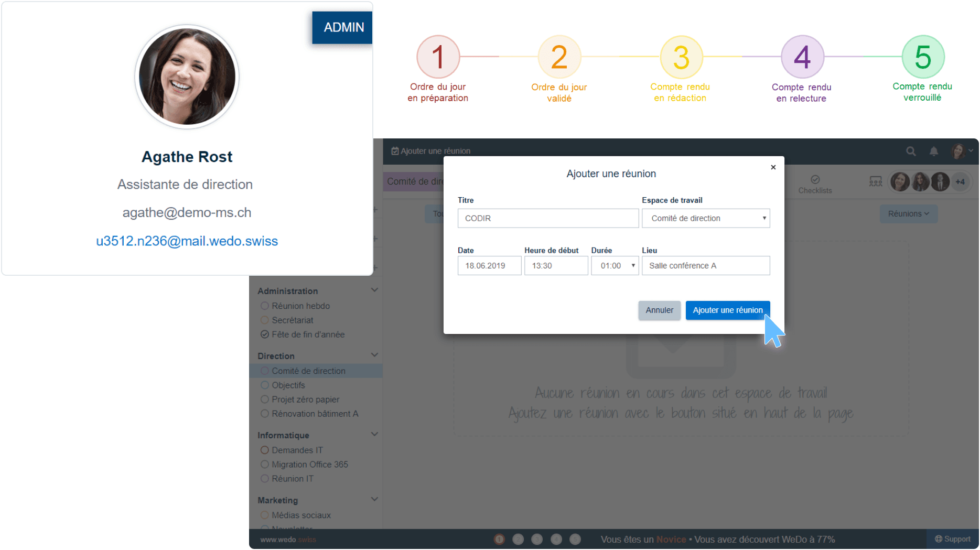Close the Ajouter une réunion dialog
Screen dimensions: 980x550
(x=773, y=167)
